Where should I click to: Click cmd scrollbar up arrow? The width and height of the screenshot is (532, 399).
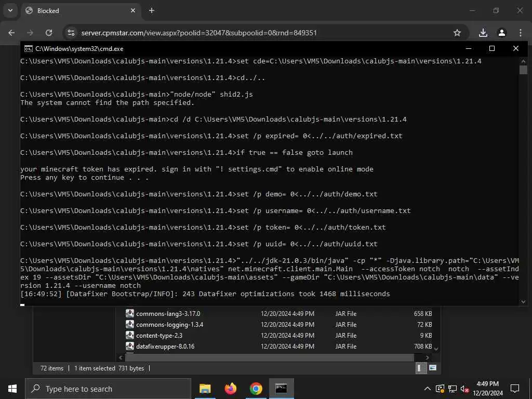click(523, 61)
